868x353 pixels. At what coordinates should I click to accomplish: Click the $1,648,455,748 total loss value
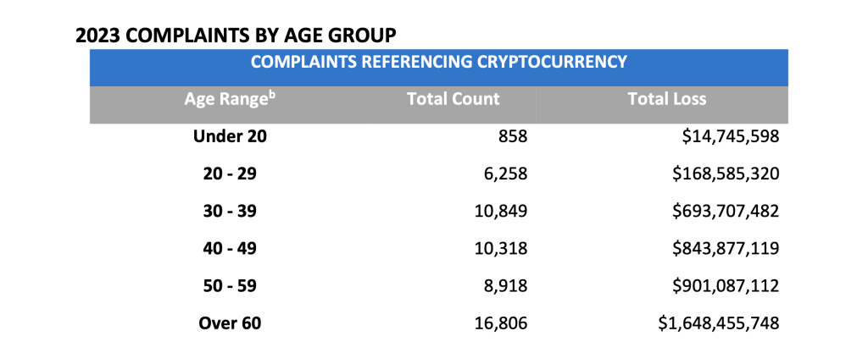pos(719,323)
